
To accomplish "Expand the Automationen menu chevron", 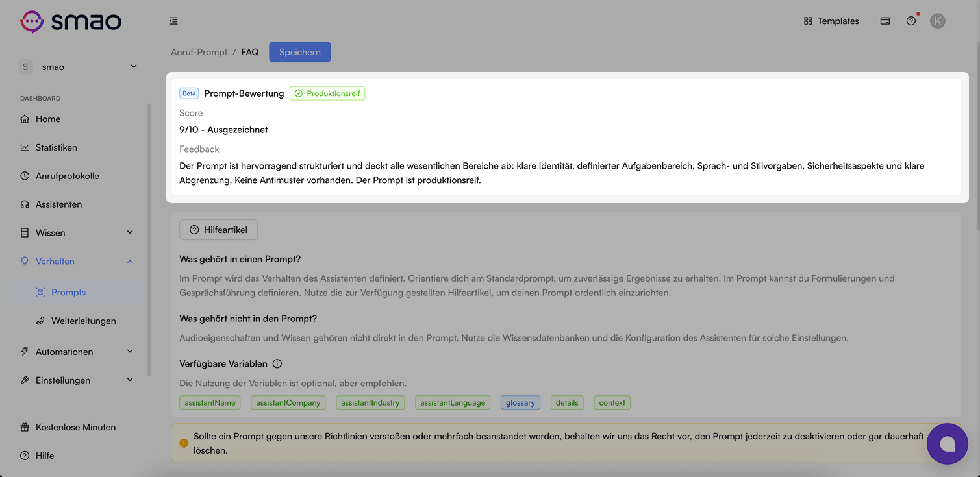I will pyautogui.click(x=130, y=352).
